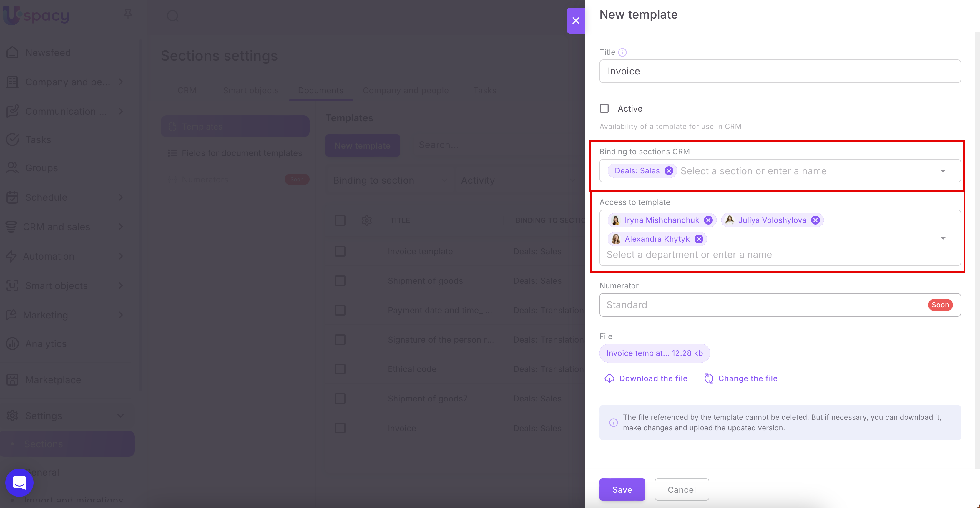This screenshot has height=508, width=980.
Task: Open the Company and people tab
Action: click(406, 91)
